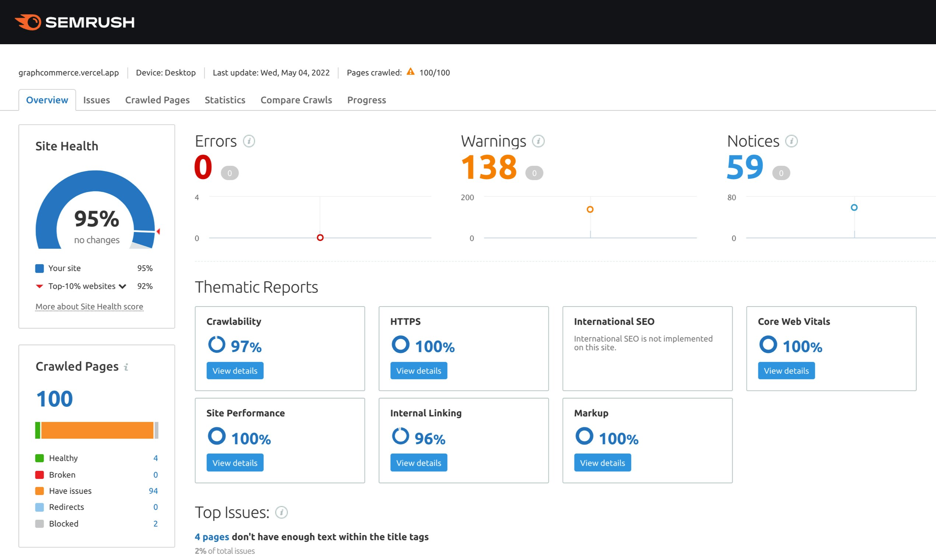936x560 pixels.
Task: Click the info icon next to Errors
Action: tap(249, 141)
